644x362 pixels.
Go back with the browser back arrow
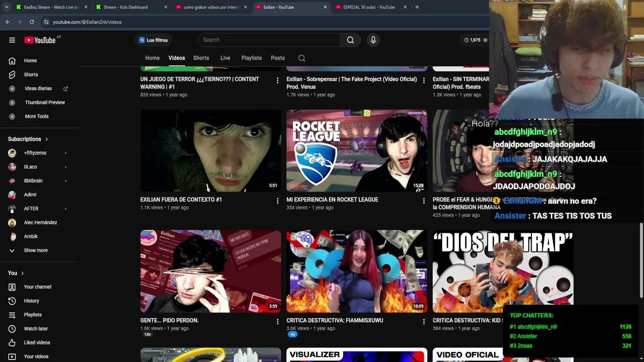pos(8,22)
